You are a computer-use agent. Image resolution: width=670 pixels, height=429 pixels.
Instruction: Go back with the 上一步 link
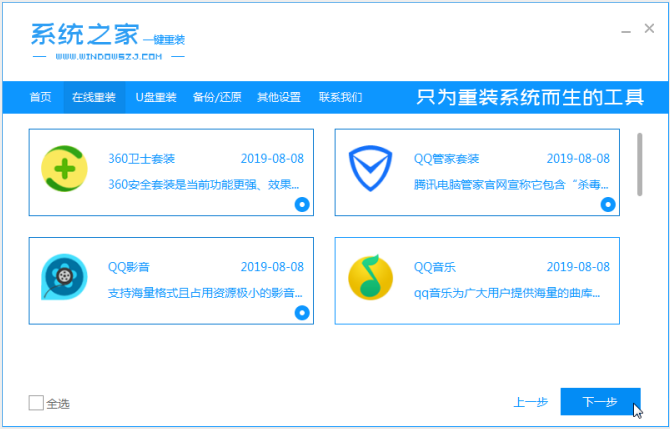tap(530, 402)
